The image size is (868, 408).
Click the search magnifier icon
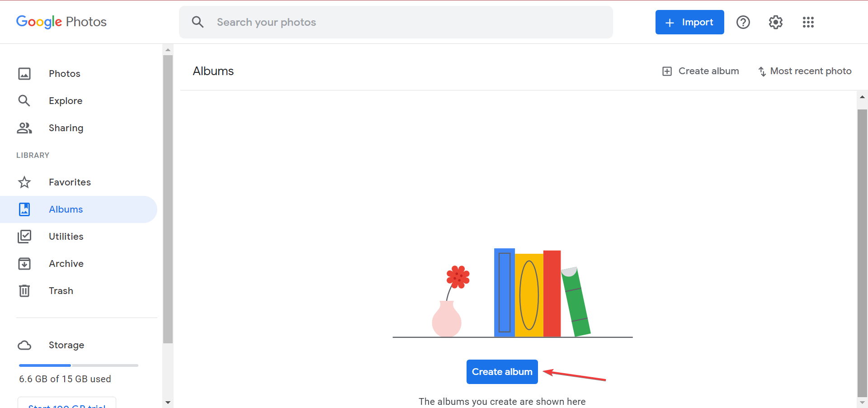198,22
